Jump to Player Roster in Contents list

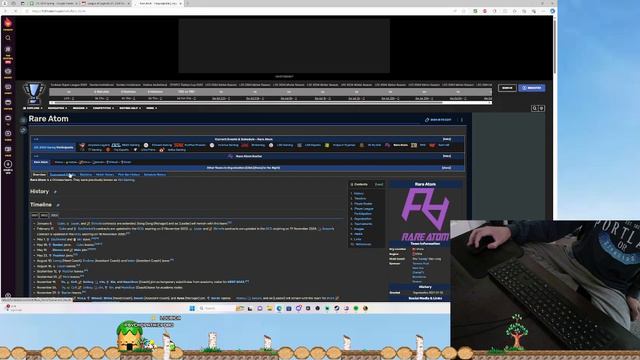point(363,204)
